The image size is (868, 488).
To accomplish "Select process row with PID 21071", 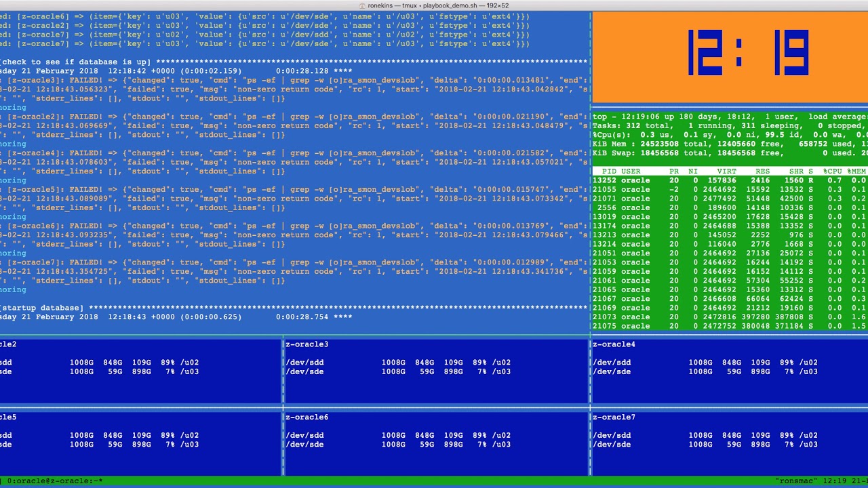I will pos(730,199).
